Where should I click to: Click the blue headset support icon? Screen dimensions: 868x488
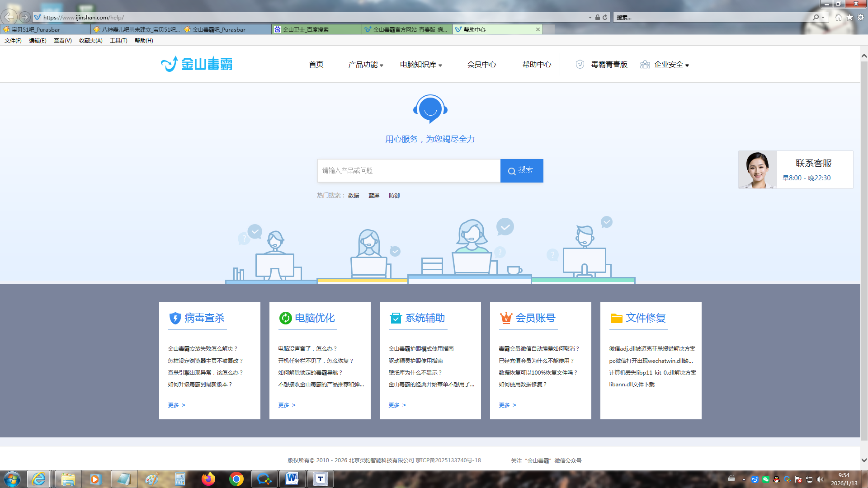click(430, 108)
